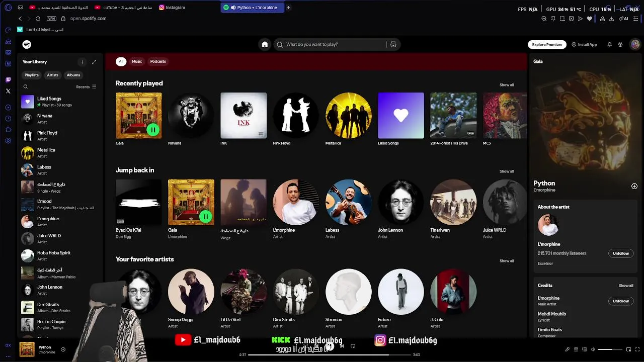The image size is (644, 362).
Task: Open X in Opera sidebar
Action: [8, 91]
